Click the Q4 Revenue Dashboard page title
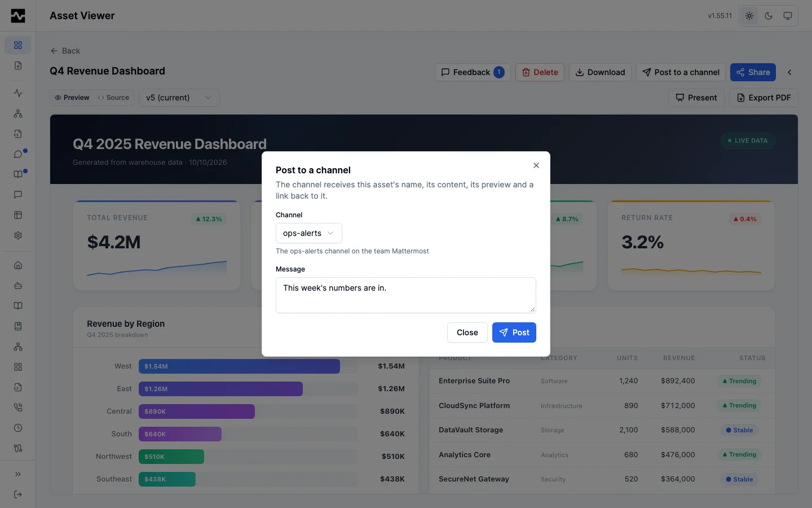The height and width of the screenshot is (508, 812). [107, 71]
